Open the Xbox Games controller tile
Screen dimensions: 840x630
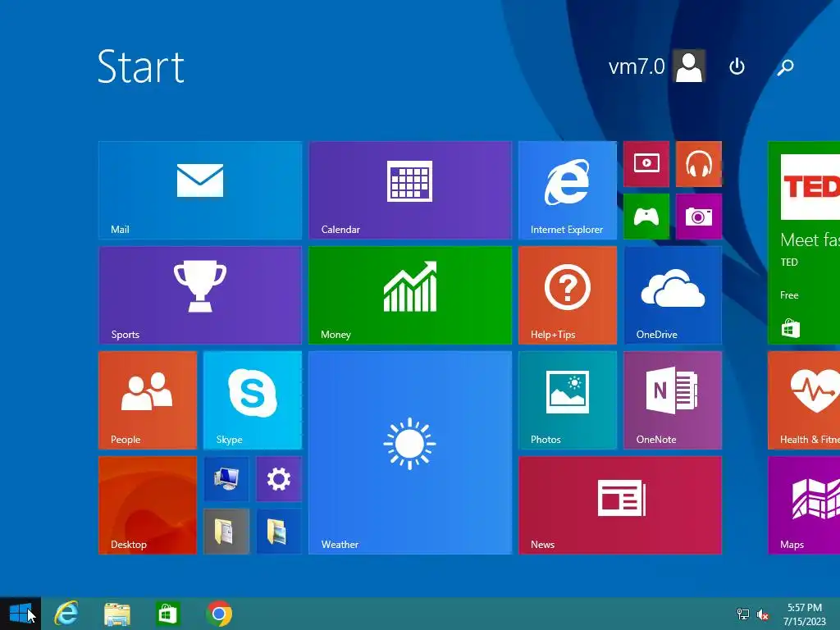[646, 217]
